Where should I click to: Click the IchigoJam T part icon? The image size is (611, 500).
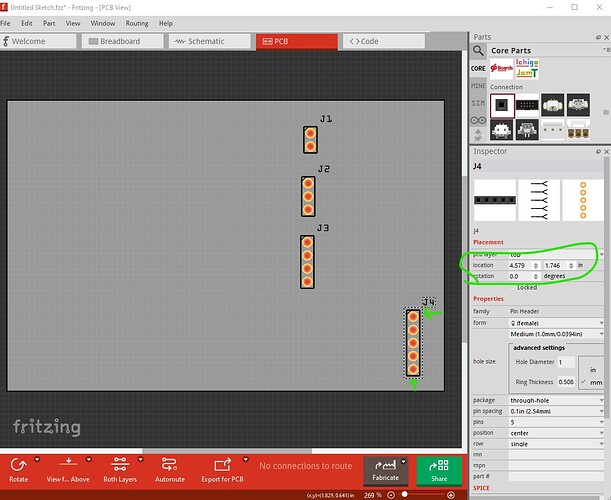527,69
